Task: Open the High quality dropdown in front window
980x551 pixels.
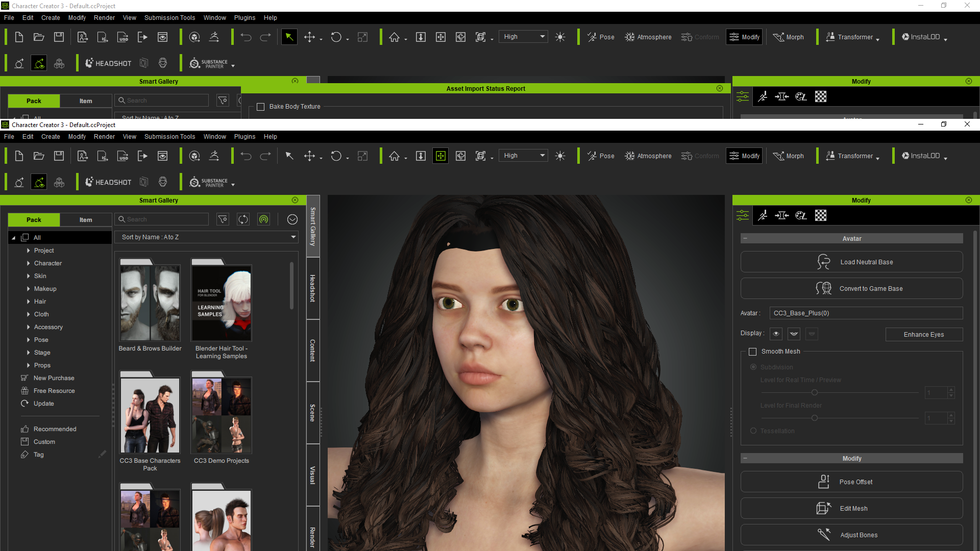Action: (x=523, y=156)
